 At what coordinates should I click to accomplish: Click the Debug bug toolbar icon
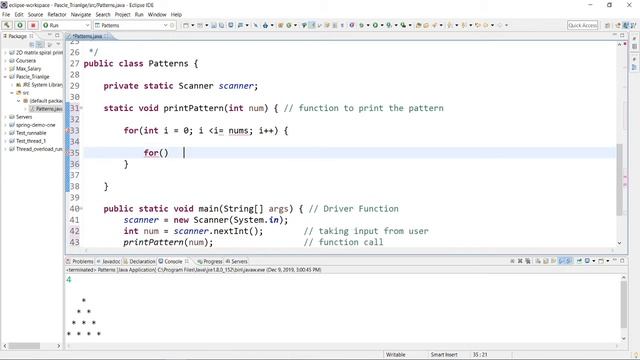(361, 25)
